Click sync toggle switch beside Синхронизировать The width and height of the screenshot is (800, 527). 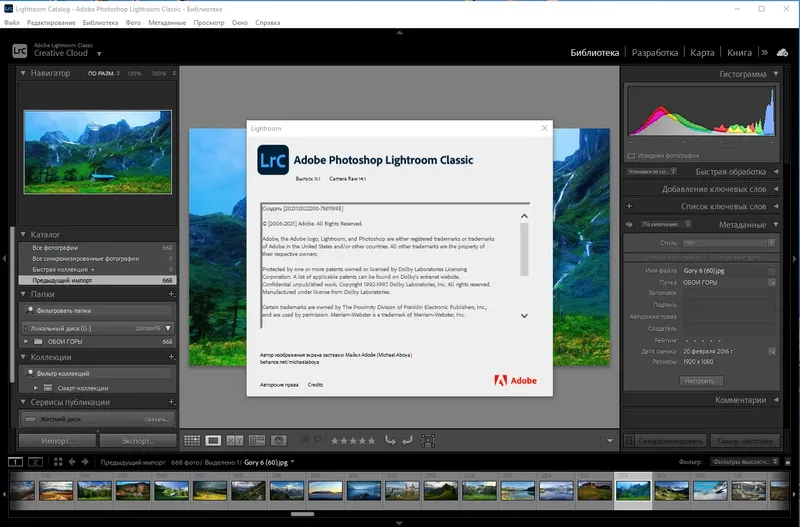click(x=629, y=440)
